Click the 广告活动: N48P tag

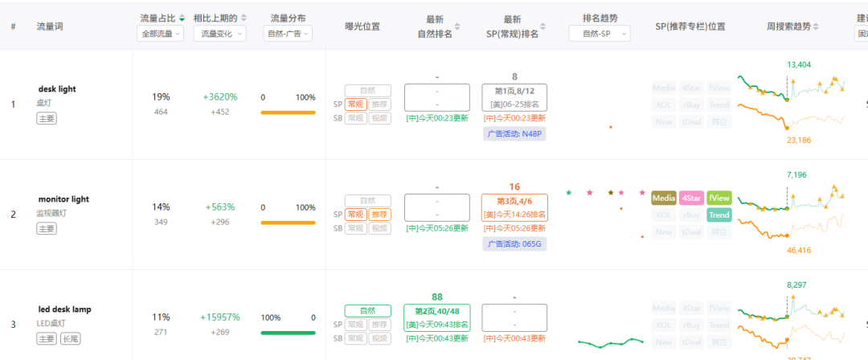pos(514,133)
